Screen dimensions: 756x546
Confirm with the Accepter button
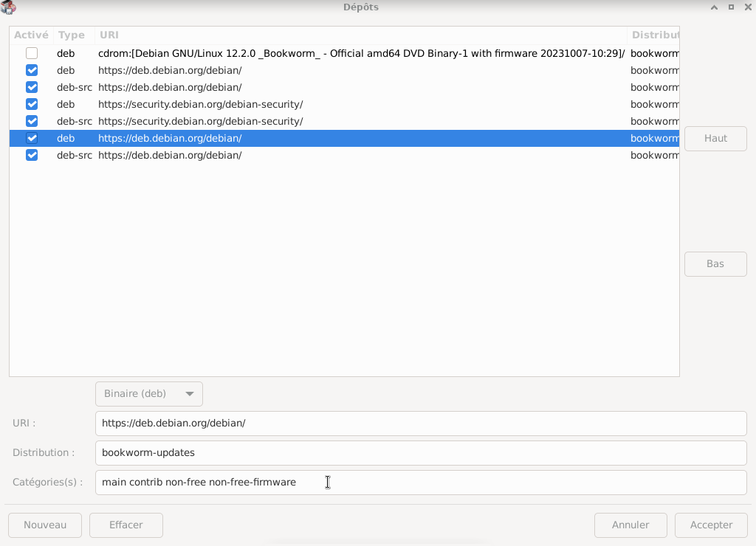pos(711,525)
